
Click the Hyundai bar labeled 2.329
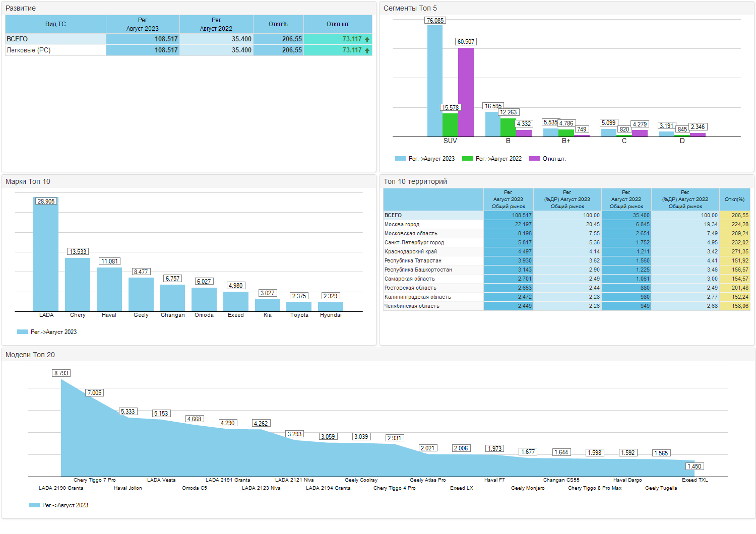331,306
